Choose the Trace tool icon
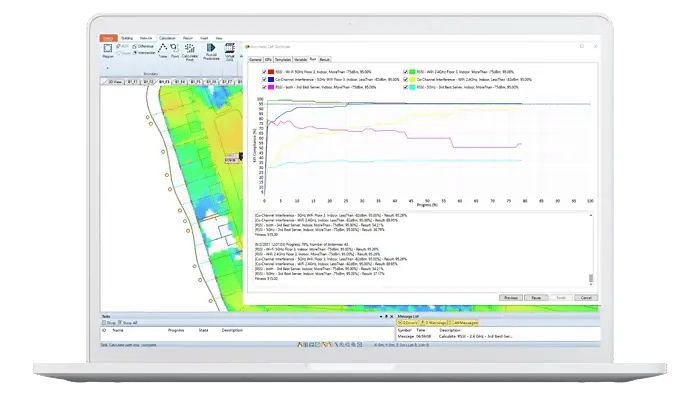Screen dimensions: 700x394 click(x=163, y=50)
